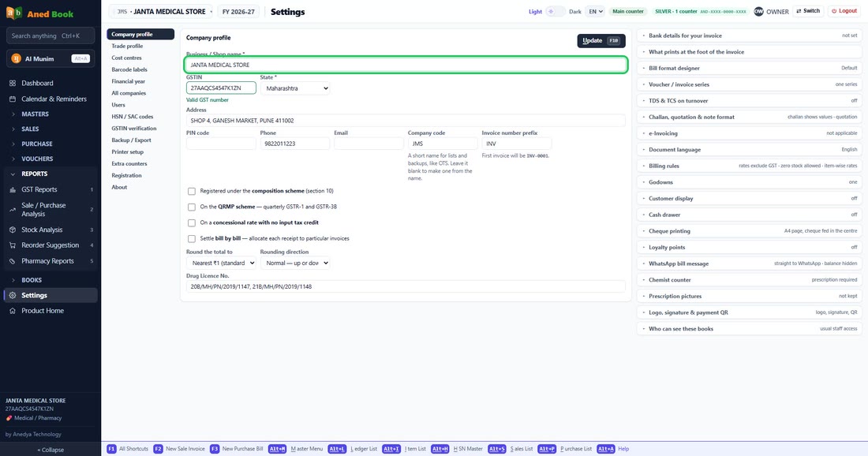Click the GST Reports bank icon
This screenshot has width=868, height=456.
pyautogui.click(x=13, y=189)
